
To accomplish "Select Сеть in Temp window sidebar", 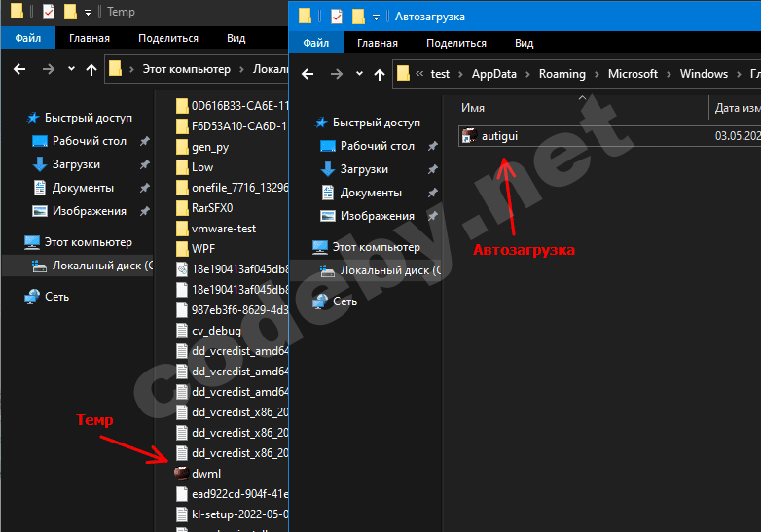I will pyautogui.click(x=47, y=297).
